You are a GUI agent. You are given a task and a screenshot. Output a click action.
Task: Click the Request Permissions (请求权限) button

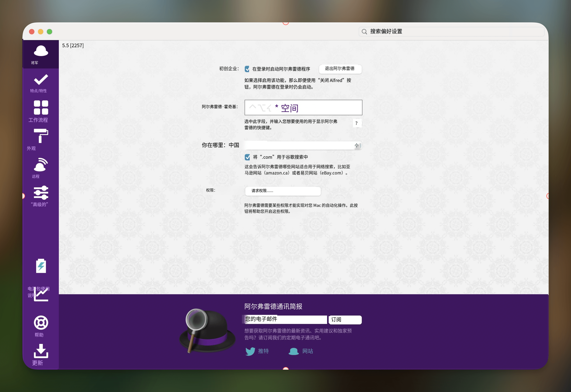click(283, 191)
